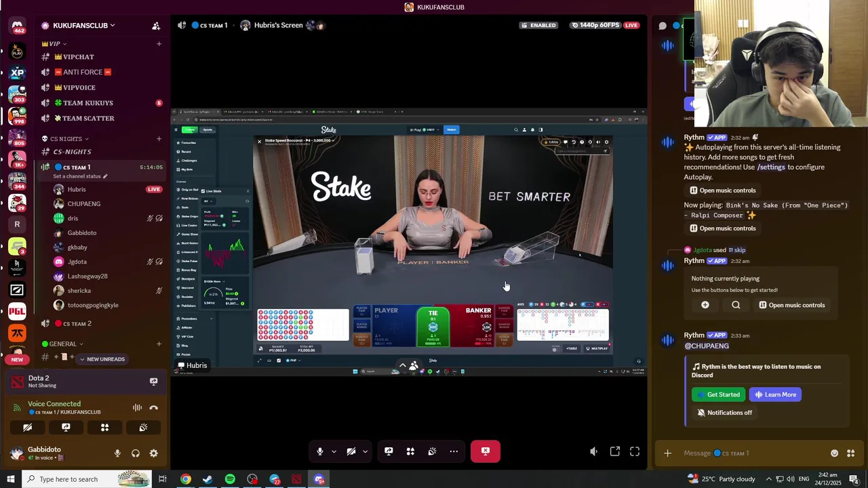Image resolution: width=868 pixels, height=488 pixels.
Task: Join TEAM KUKUYS voice channel
Action: tap(102, 103)
